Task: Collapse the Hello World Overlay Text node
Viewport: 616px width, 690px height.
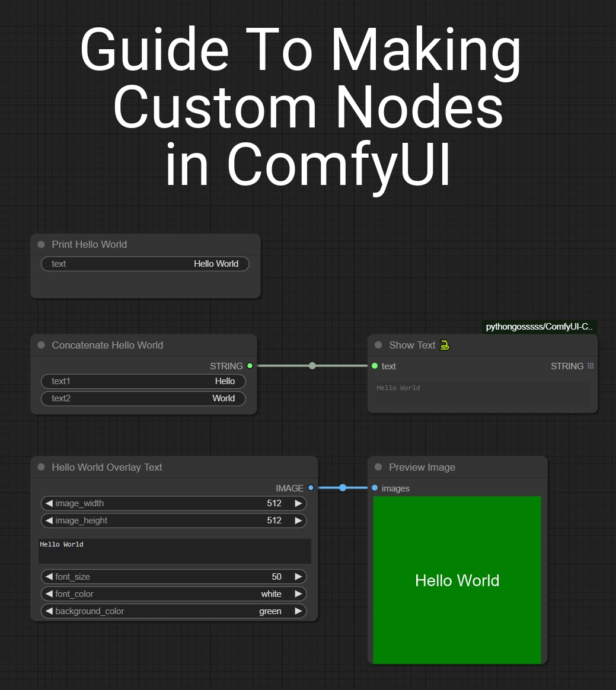Action: pos(42,467)
